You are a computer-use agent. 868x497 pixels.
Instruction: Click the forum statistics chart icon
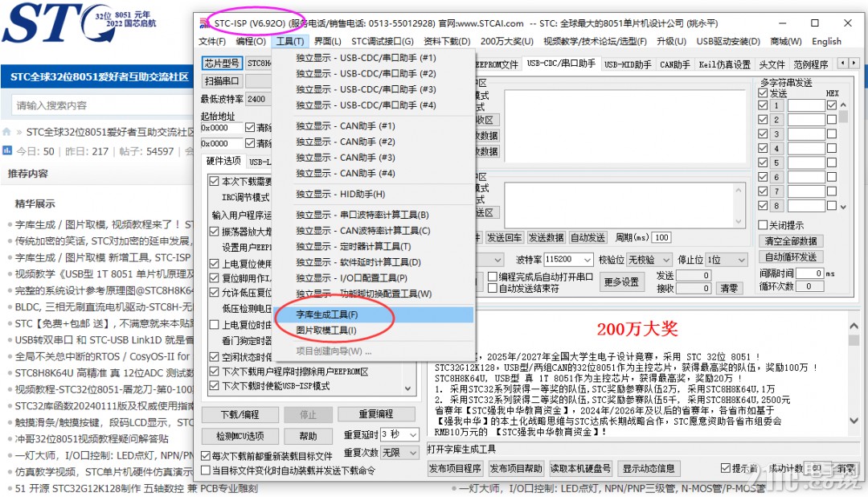click(x=7, y=150)
